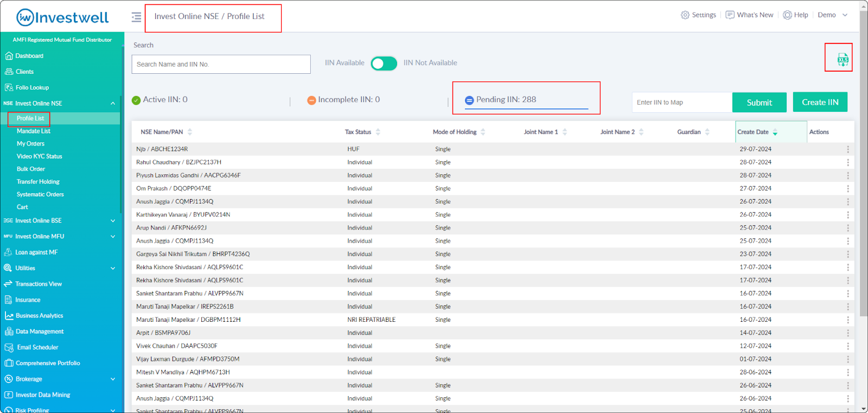Open Bulk Order in sidebar

pyautogui.click(x=31, y=169)
